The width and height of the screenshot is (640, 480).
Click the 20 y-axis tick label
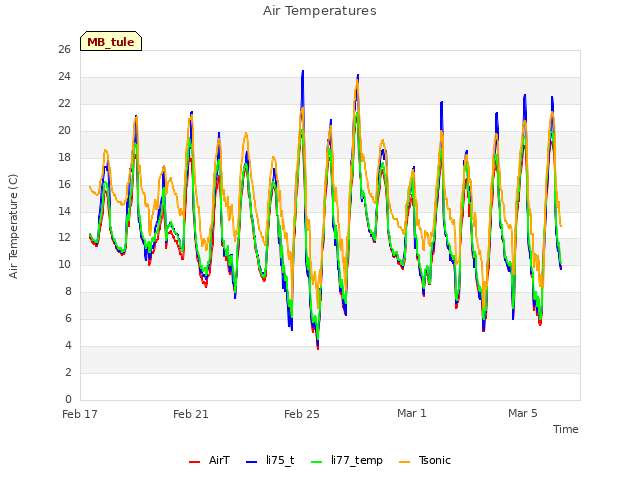coord(64,130)
